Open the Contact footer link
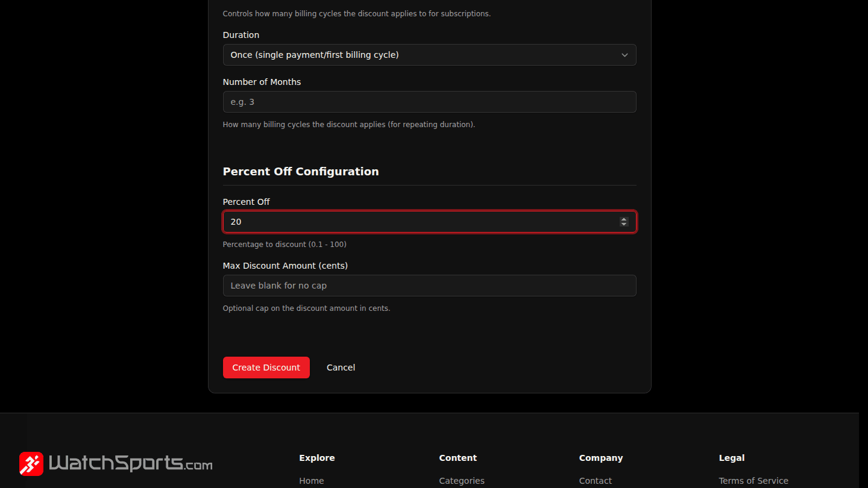 point(596,481)
